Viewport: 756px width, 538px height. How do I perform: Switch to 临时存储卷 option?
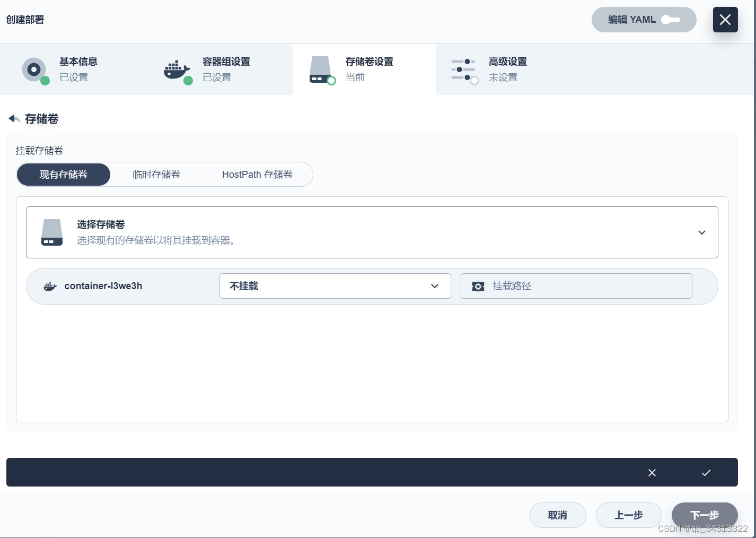click(x=156, y=175)
